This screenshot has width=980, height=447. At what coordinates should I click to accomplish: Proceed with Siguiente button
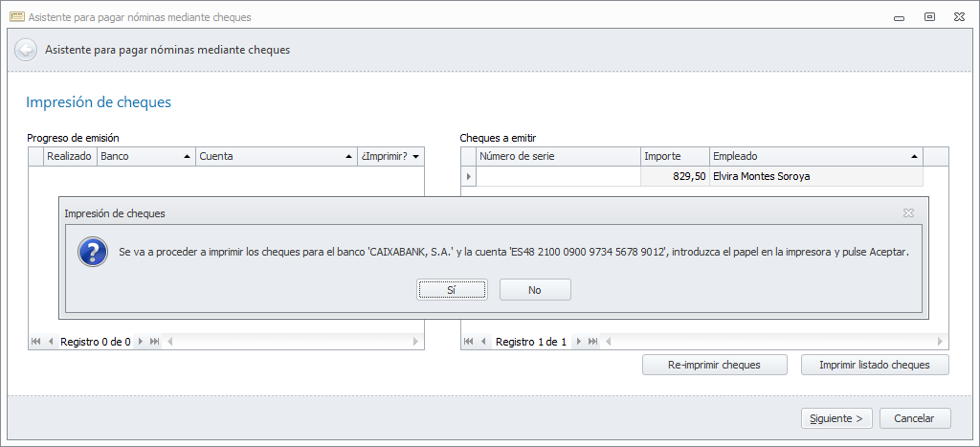pyautogui.click(x=836, y=418)
